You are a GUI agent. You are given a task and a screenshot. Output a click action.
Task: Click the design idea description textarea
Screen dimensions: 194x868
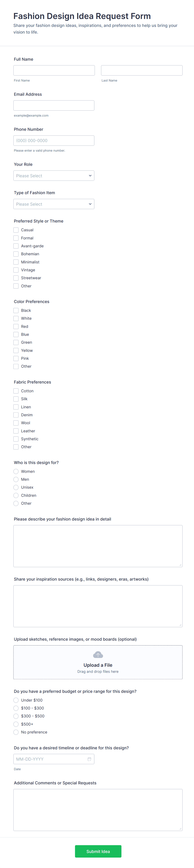[x=98, y=546]
